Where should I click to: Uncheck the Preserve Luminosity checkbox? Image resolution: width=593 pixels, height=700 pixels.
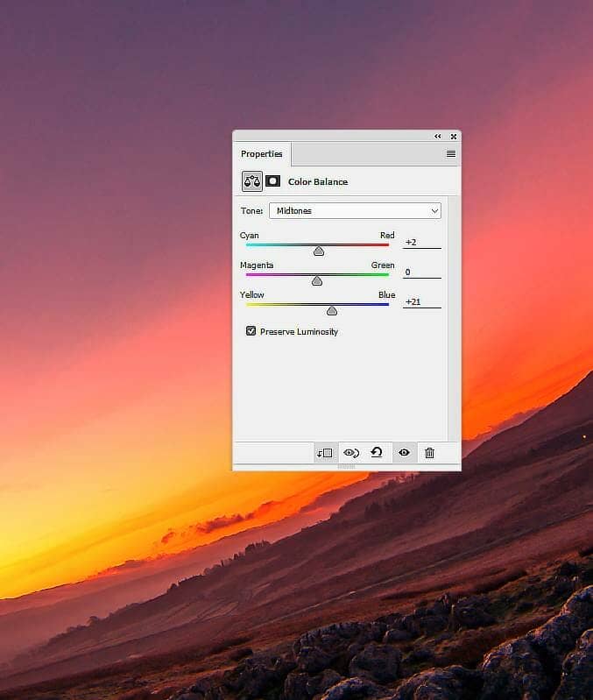[251, 331]
